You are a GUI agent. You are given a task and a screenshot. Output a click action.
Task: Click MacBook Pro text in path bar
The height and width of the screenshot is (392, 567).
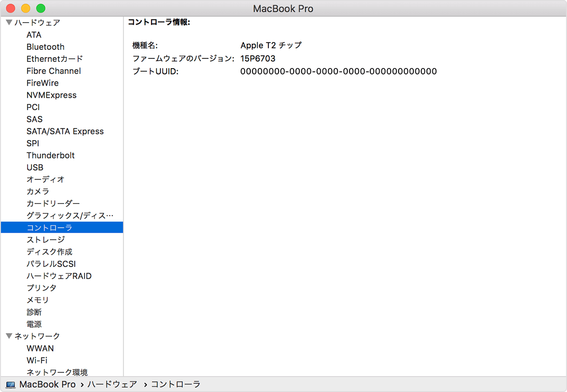point(47,384)
